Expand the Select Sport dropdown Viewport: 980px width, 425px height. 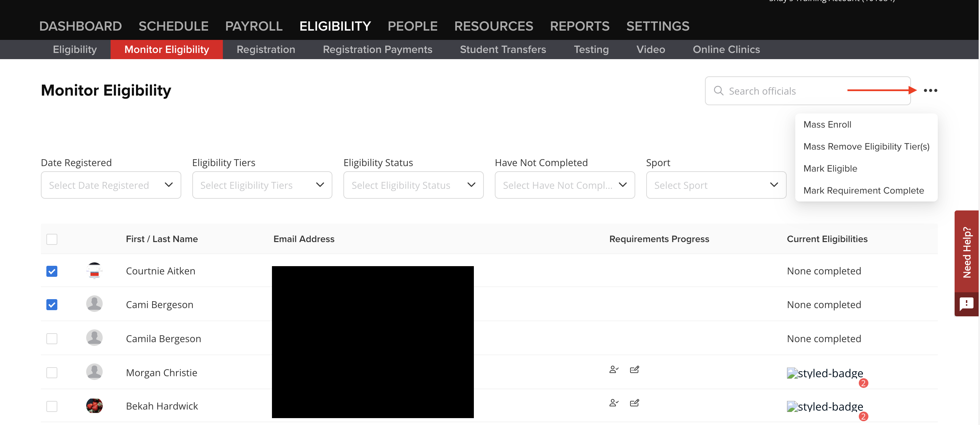pos(716,185)
